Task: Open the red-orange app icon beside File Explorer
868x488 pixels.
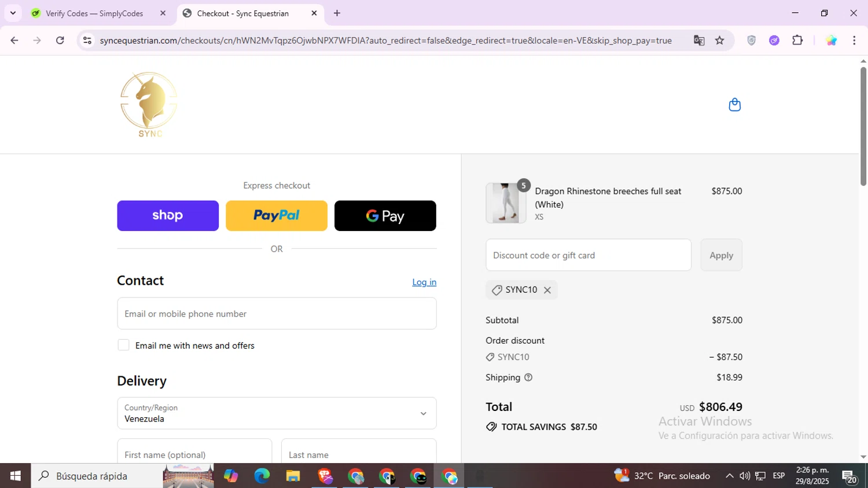Action: pyautogui.click(x=325, y=476)
